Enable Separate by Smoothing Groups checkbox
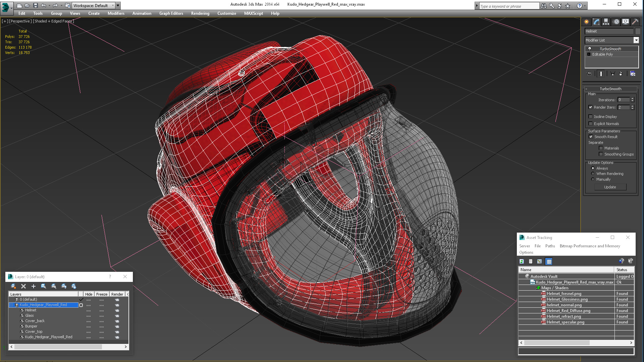Screen dimensions: 644x362 [601, 154]
